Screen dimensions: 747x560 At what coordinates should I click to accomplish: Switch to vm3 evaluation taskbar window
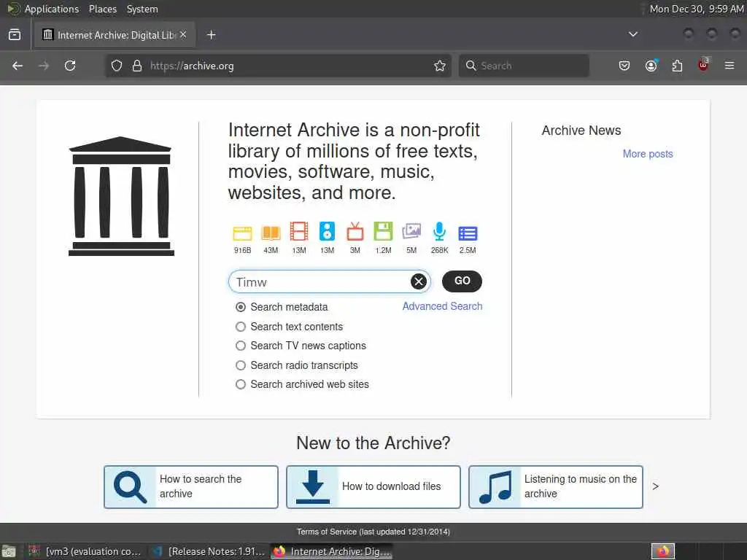point(86,551)
